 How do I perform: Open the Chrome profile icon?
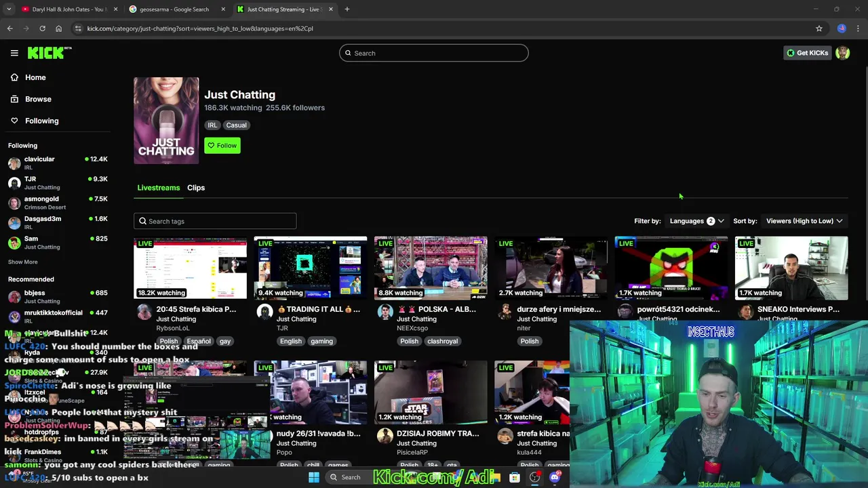point(842,28)
